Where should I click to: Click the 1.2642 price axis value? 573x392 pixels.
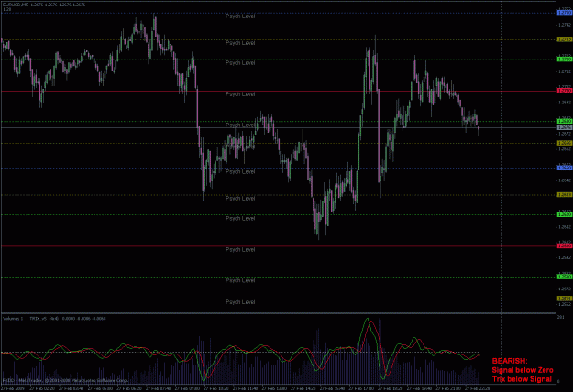coord(565,180)
